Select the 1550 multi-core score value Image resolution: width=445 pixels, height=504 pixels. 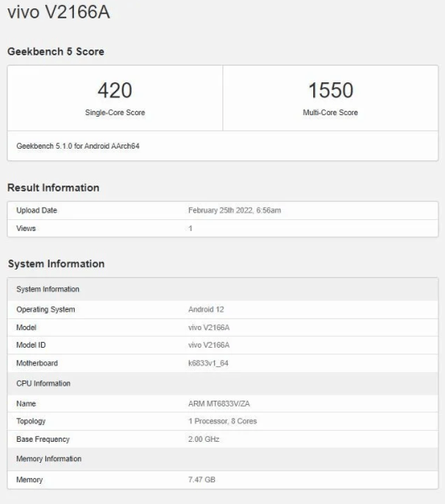pos(331,91)
